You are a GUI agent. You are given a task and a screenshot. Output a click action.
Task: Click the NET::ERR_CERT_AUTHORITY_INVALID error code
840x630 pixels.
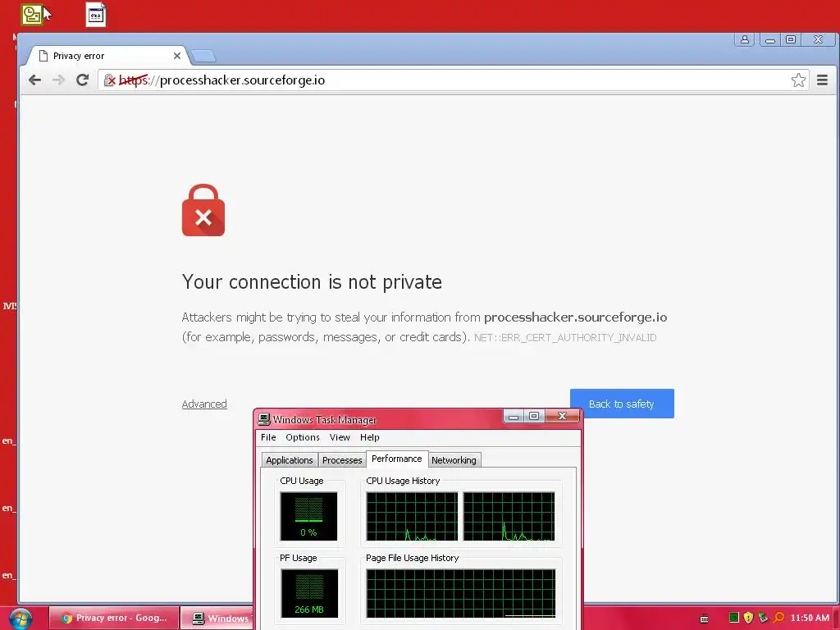pyautogui.click(x=564, y=337)
